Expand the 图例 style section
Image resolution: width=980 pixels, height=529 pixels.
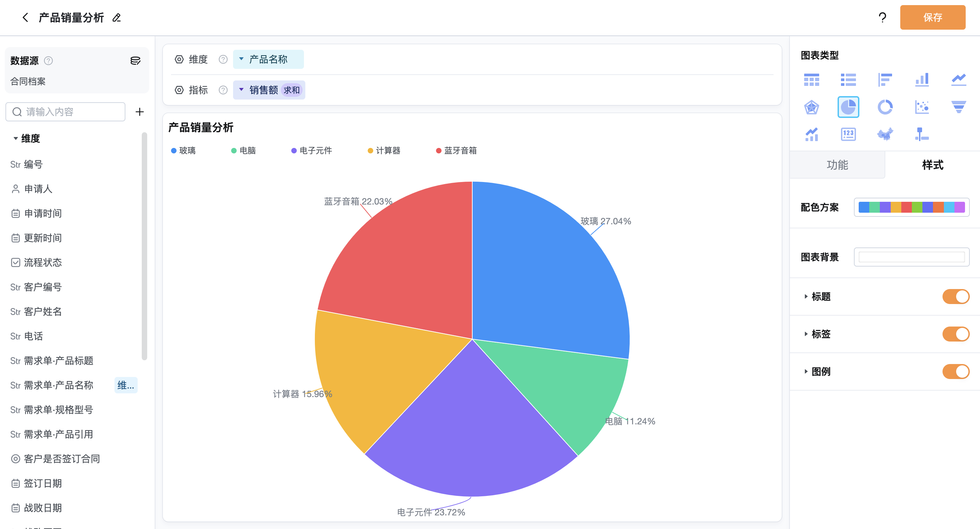tap(806, 372)
